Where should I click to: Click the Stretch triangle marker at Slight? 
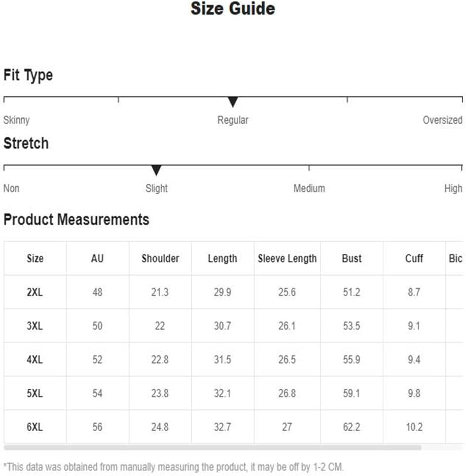156,170
